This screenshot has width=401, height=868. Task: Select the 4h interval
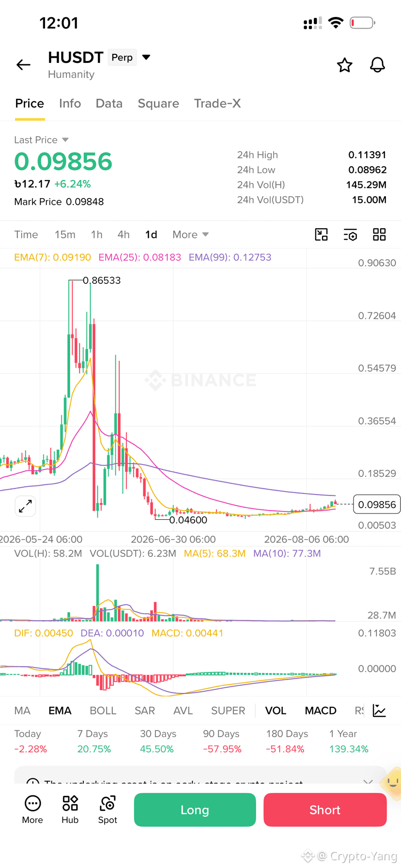click(x=123, y=234)
